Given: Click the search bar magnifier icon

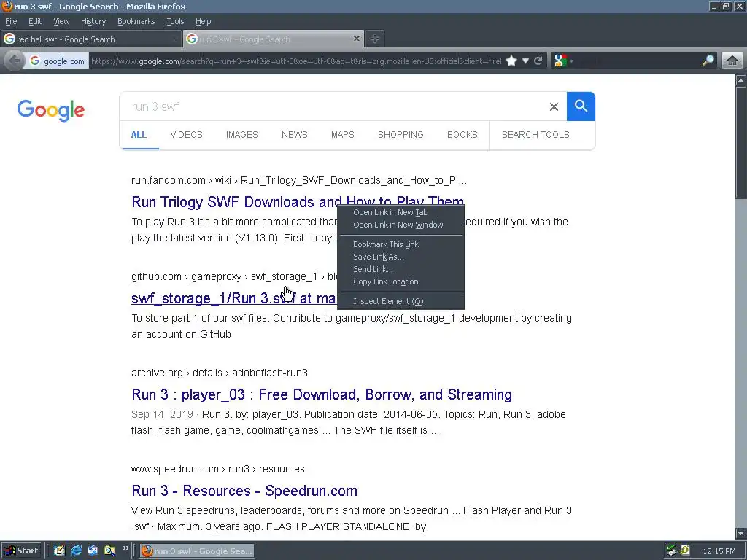Looking at the screenshot, I should pyautogui.click(x=708, y=61).
